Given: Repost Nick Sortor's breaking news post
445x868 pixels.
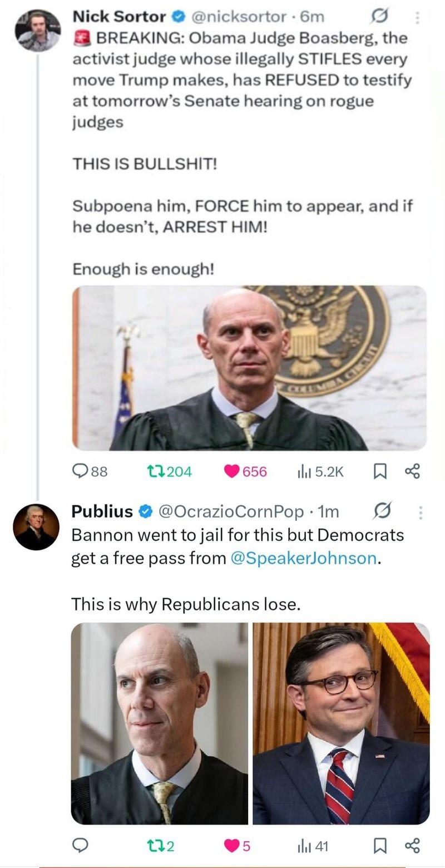Looking at the screenshot, I should coord(152,471).
